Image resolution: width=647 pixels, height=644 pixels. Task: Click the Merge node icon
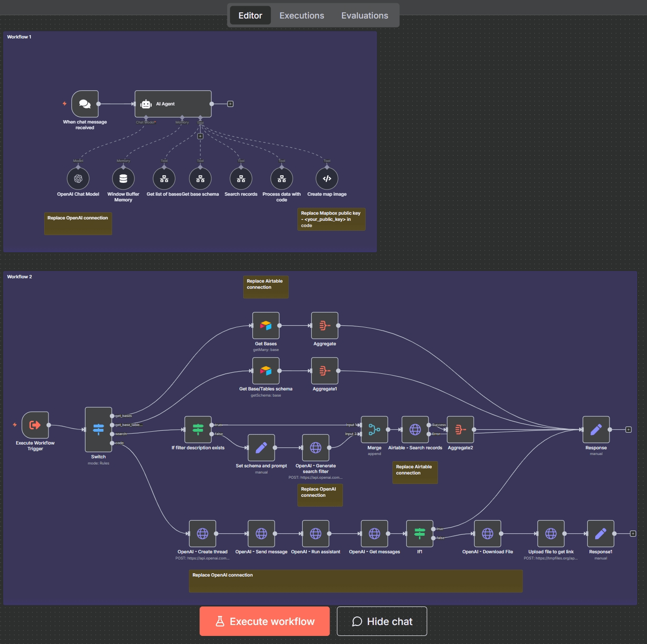click(374, 430)
